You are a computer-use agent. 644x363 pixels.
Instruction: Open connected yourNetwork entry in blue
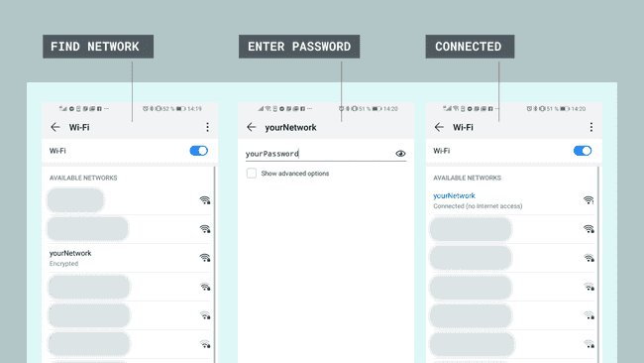point(454,195)
